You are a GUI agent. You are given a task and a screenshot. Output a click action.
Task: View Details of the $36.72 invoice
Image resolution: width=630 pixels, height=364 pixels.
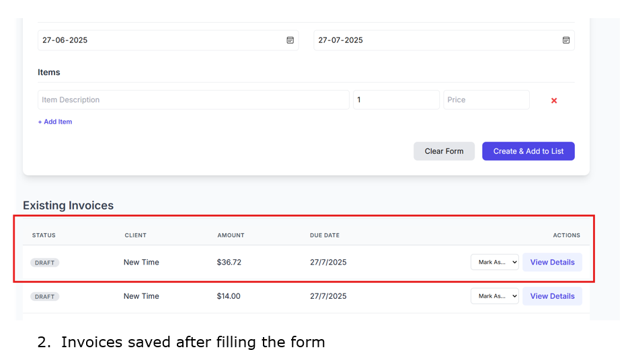pos(552,262)
